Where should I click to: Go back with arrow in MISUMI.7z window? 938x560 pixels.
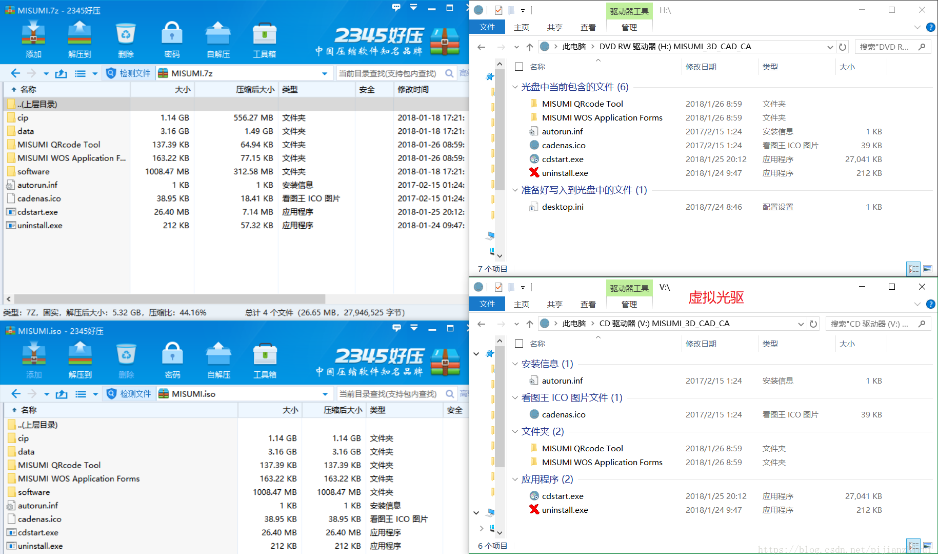(x=15, y=73)
